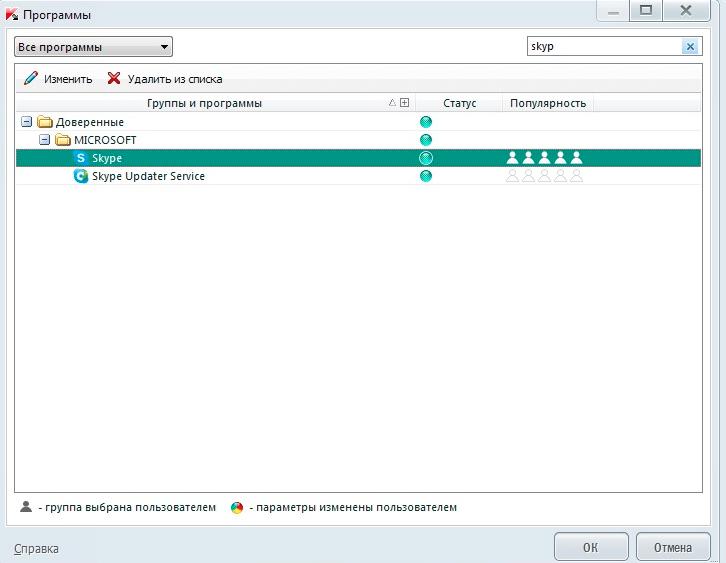Screen dimensions: 726x563
Task: Click popularity icons for Skype Updater Service
Action: coord(544,176)
